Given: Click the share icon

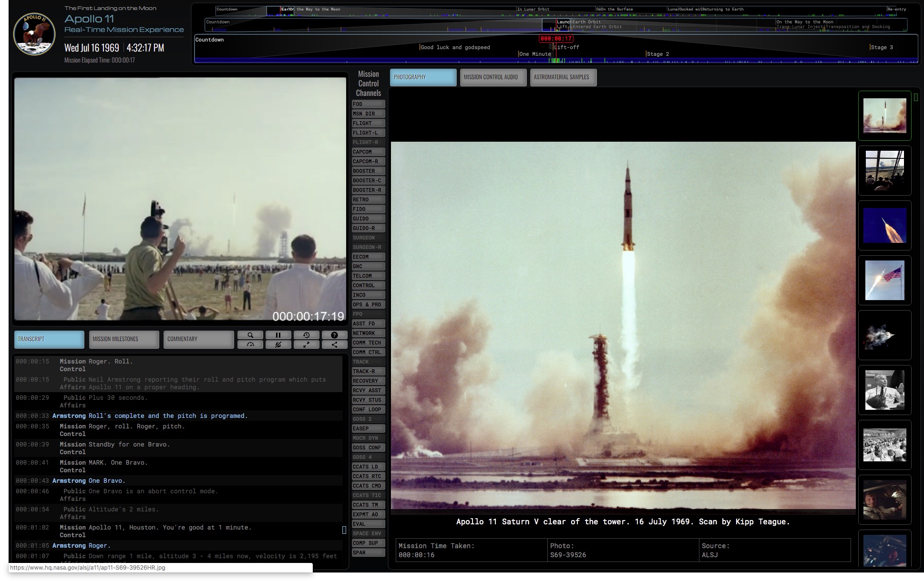Looking at the screenshot, I should [335, 344].
